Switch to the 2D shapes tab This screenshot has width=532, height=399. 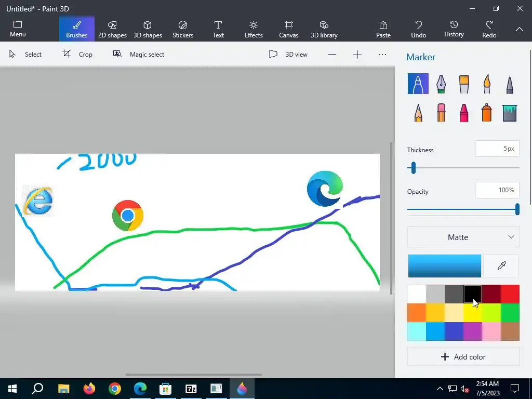click(112, 29)
